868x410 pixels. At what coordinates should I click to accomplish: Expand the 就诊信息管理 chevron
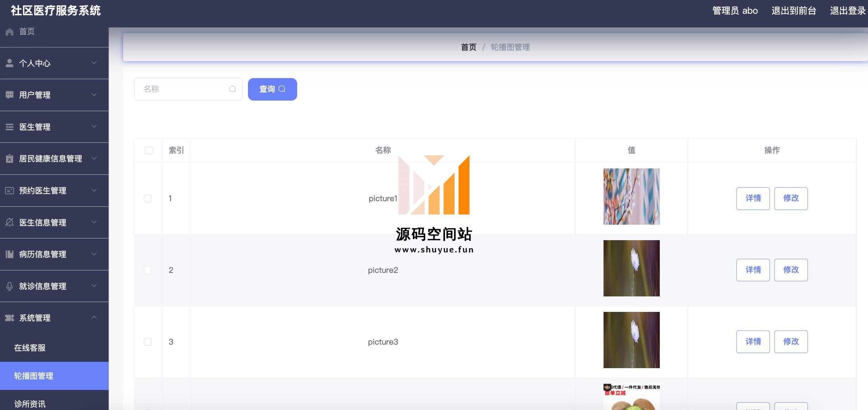tap(94, 286)
